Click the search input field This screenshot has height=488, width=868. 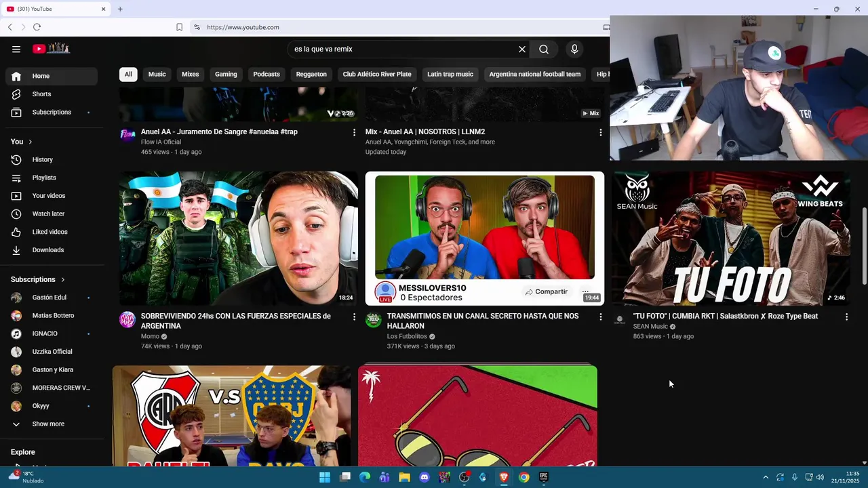[x=403, y=49]
